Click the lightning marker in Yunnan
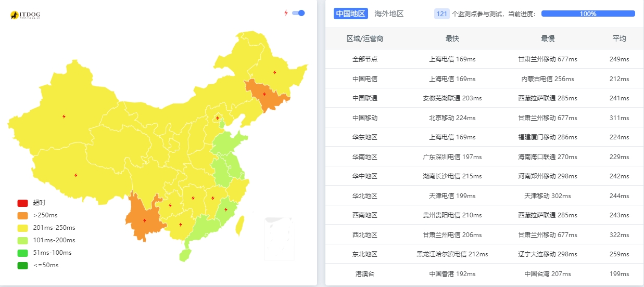The height and width of the screenshot is (287, 644). (144, 220)
